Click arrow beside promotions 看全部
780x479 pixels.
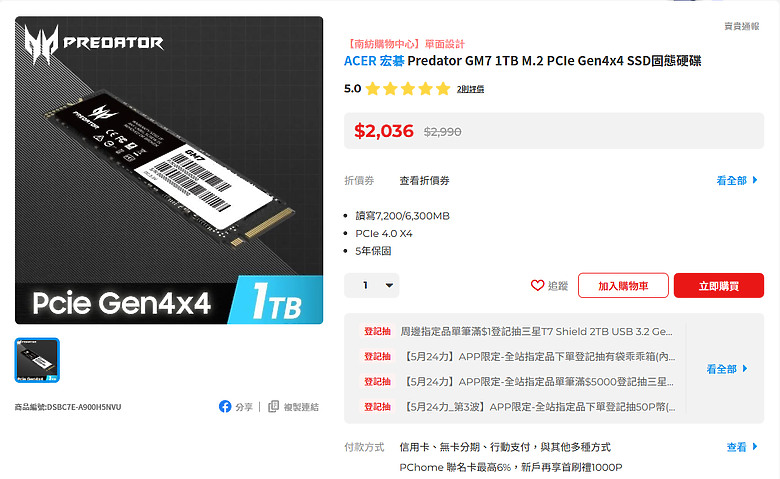745,369
